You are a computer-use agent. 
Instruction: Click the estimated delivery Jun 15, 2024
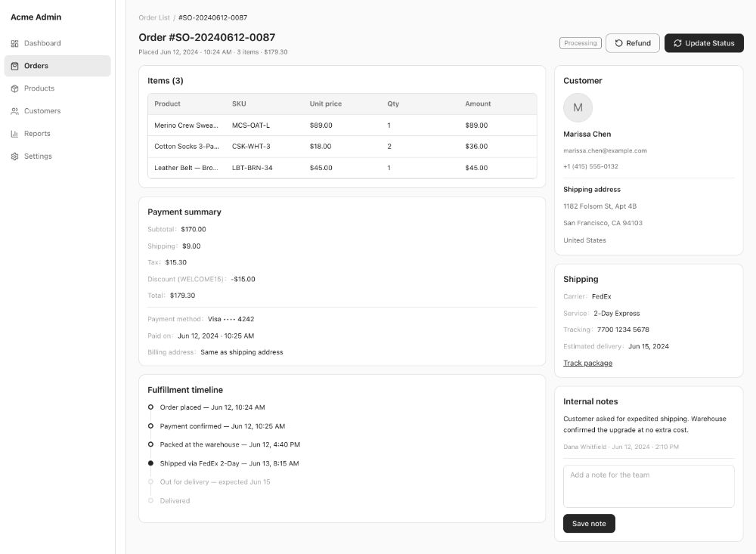click(649, 347)
